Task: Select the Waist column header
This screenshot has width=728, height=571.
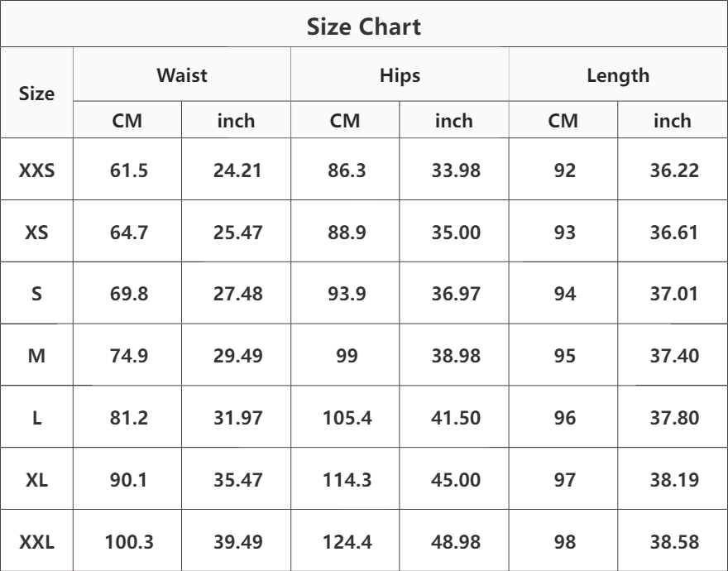Action: [x=182, y=74]
